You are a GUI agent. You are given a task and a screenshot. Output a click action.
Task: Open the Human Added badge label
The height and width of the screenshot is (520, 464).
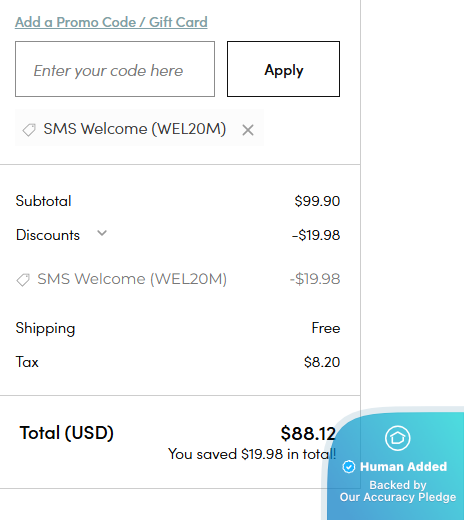coord(403,467)
